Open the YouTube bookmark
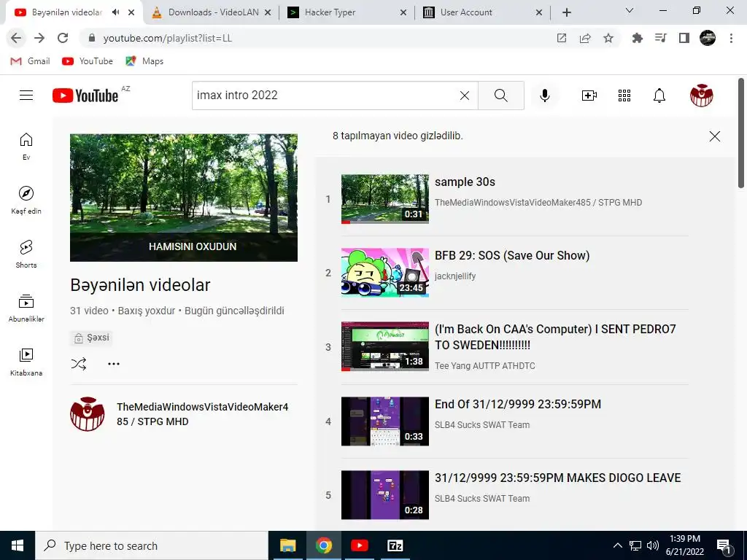747x560 pixels. click(x=88, y=61)
